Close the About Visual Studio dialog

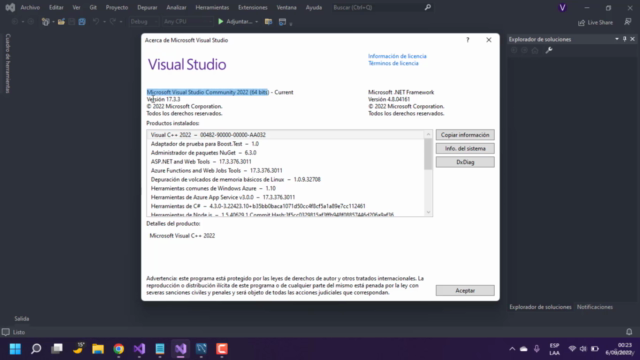click(x=489, y=40)
